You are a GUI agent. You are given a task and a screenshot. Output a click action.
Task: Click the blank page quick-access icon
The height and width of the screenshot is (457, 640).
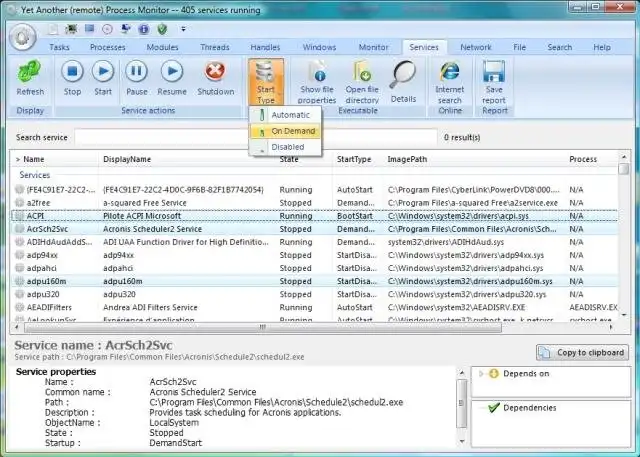(53, 29)
